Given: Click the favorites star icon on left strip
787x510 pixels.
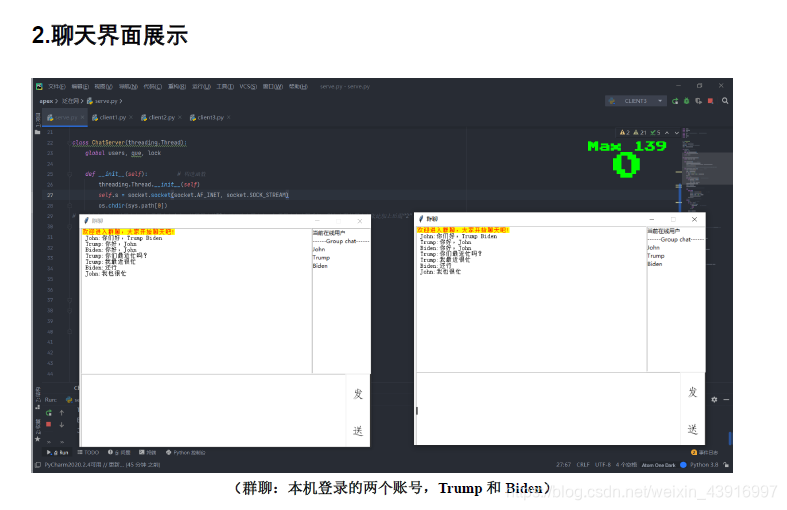Looking at the screenshot, I should click(x=38, y=439).
